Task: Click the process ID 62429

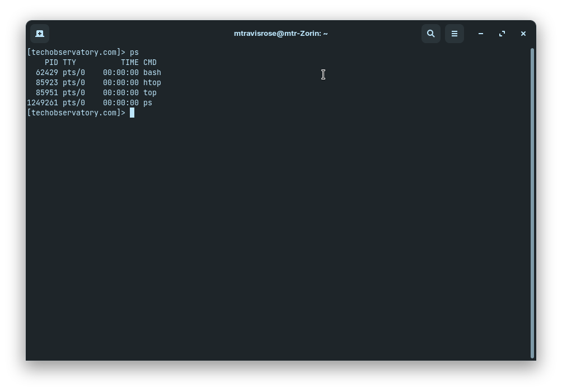Action: (47, 73)
